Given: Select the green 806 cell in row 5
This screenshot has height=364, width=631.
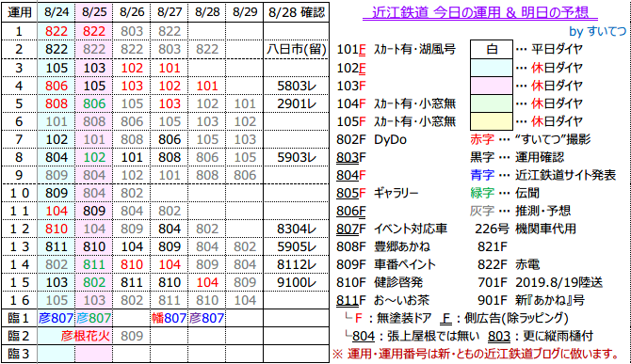Looking at the screenshot, I should (94, 103).
